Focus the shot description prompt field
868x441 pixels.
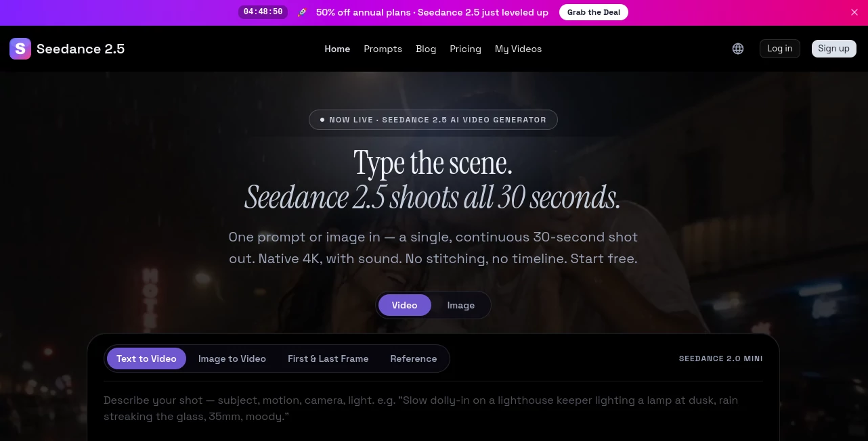[x=433, y=409]
